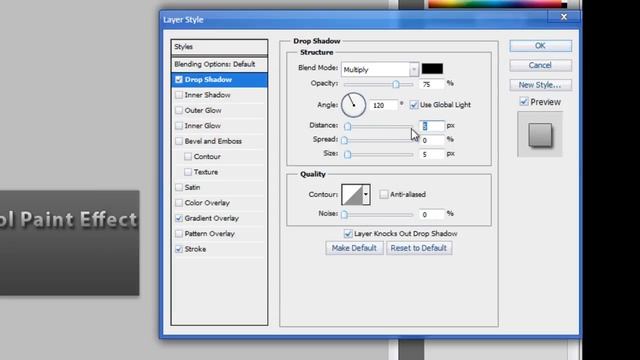Enable the Bevel and Emboss checkbox
This screenshot has height=360, width=640.
pyautogui.click(x=179, y=141)
